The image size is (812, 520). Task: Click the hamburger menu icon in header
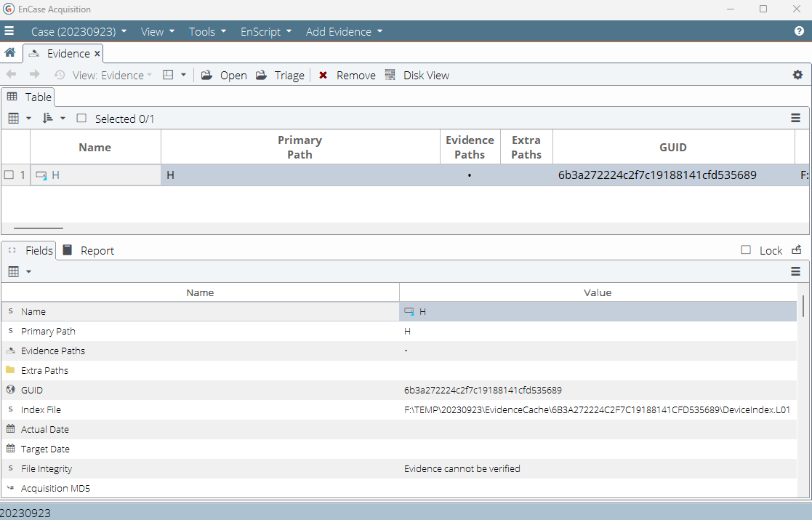tap(9, 31)
